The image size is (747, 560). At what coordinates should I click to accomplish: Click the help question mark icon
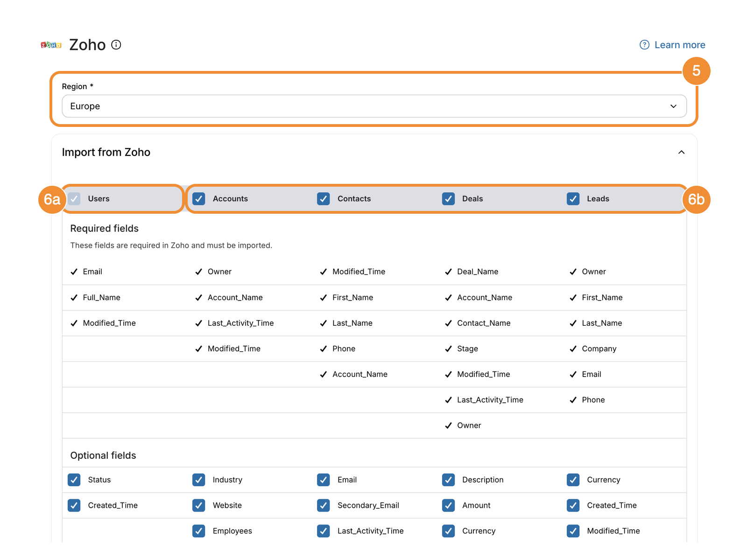pos(644,45)
